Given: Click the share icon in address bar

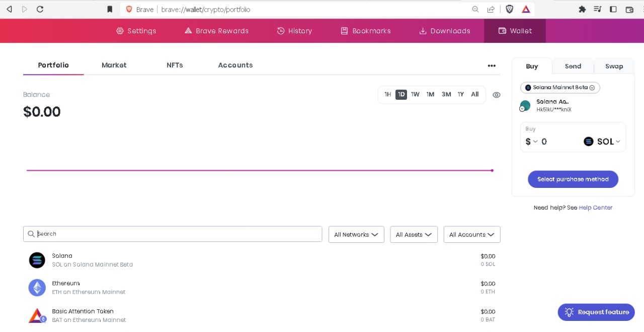Looking at the screenshot, I should 491,9.
